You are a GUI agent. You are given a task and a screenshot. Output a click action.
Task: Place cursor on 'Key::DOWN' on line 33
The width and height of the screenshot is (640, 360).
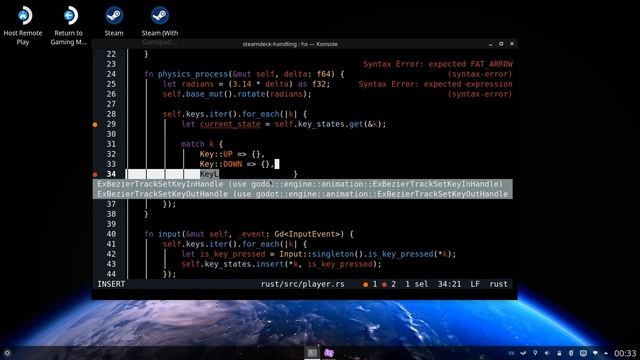[221, 164]
